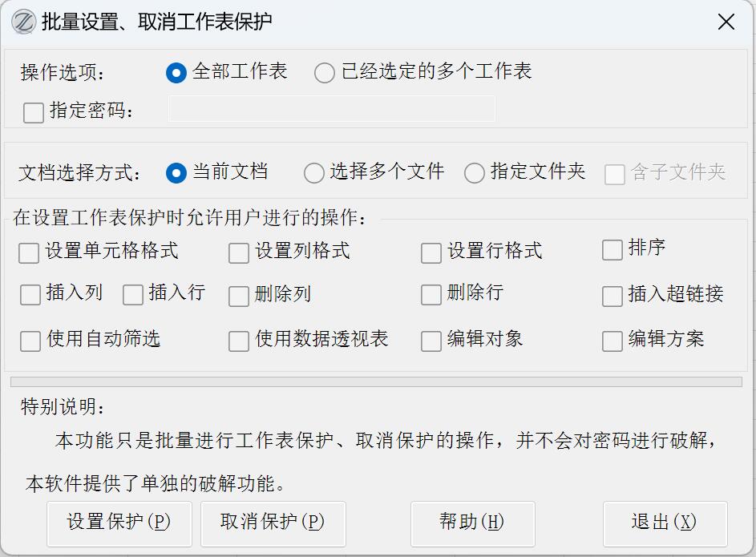
Task: Tick the 设置单元格格式 checkbox
Action: click(30, 253)
